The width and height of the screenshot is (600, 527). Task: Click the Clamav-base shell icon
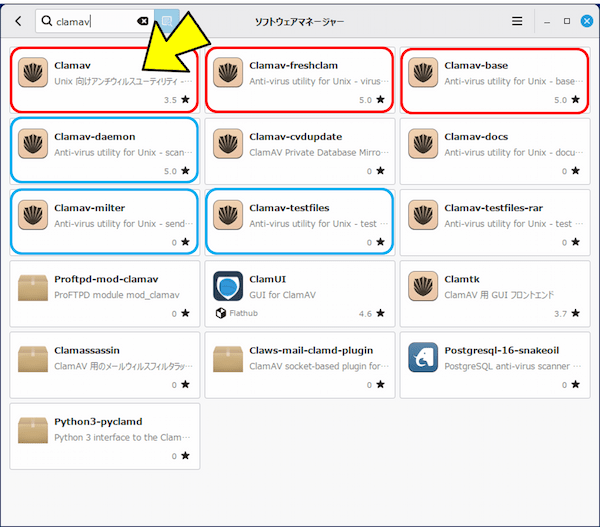423,72
